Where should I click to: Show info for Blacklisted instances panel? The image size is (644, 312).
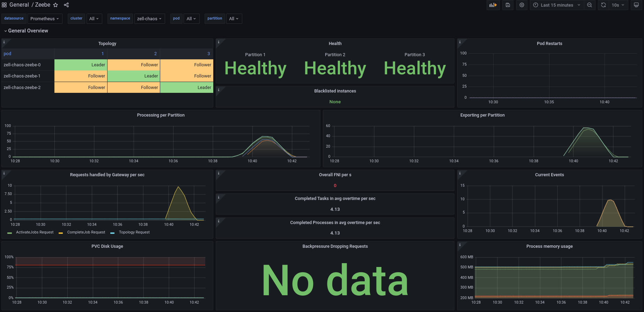pos(219,90)
